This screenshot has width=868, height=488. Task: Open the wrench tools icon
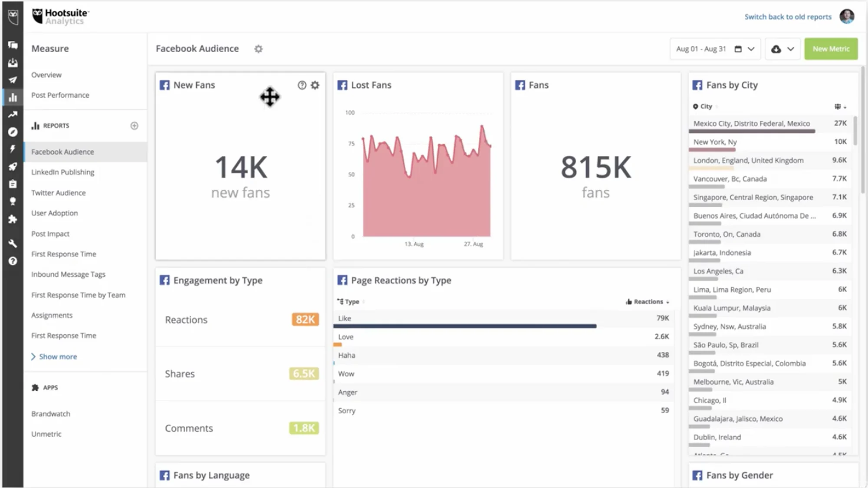click(13, 244)
